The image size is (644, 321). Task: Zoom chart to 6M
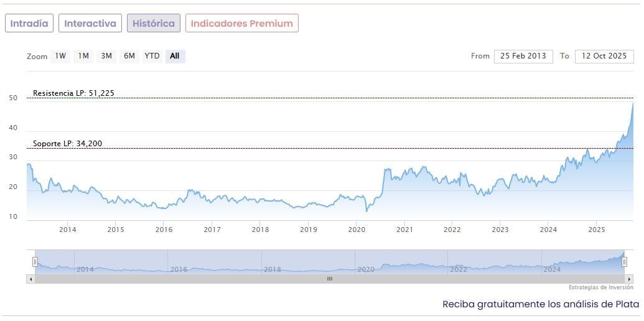129,56
